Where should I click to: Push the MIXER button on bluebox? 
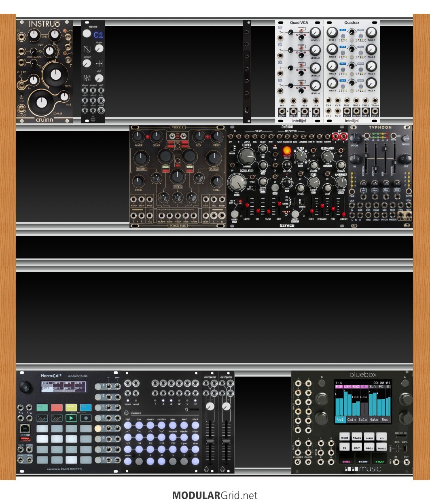pos(345,437)
